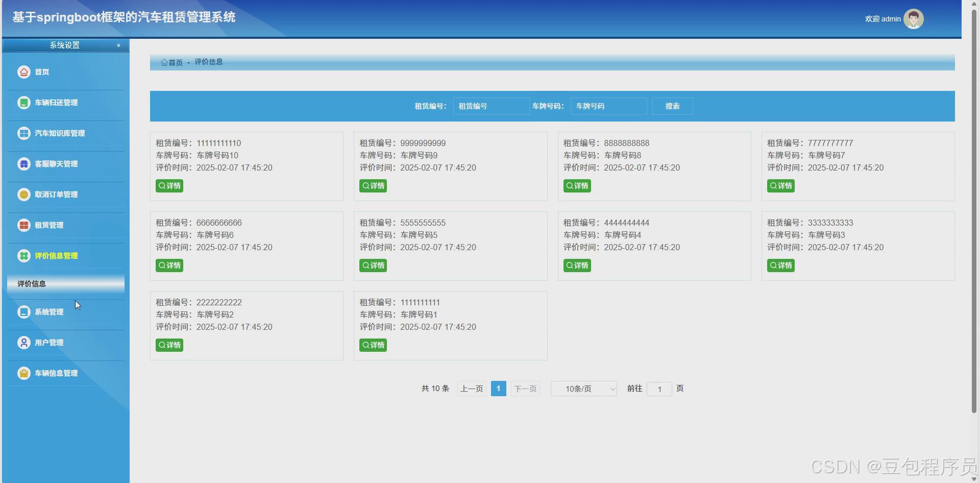Click the admin avatar in top bar
This screenshot has width=980, height=483.
(x=913, y=18)
